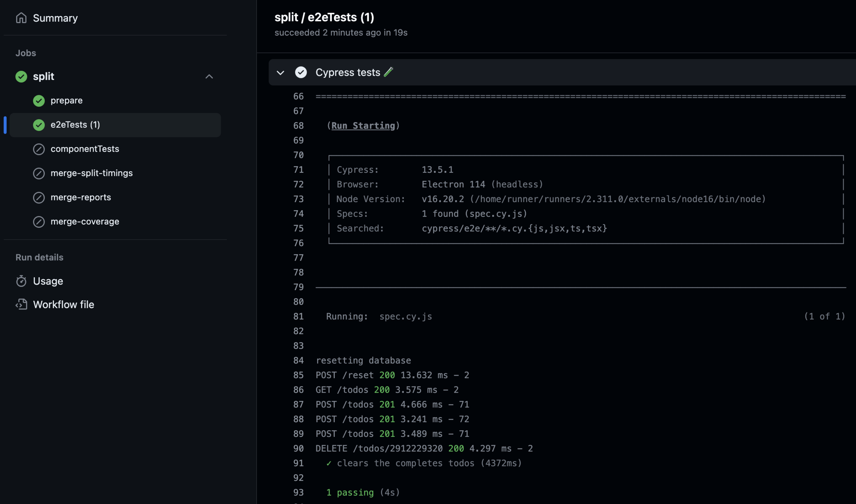Click the Summary home icon
856x504 pixels.
(x=21, y=18)
